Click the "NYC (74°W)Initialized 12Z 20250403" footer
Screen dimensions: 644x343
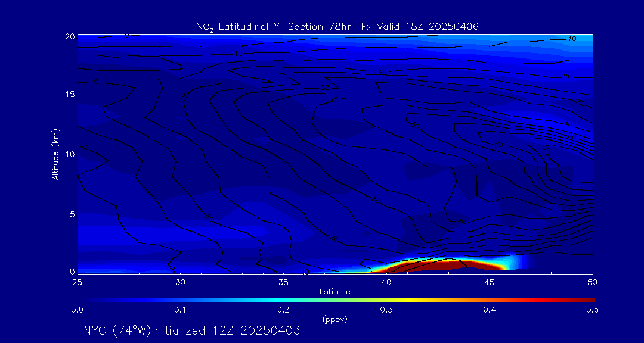coord(192,330)
